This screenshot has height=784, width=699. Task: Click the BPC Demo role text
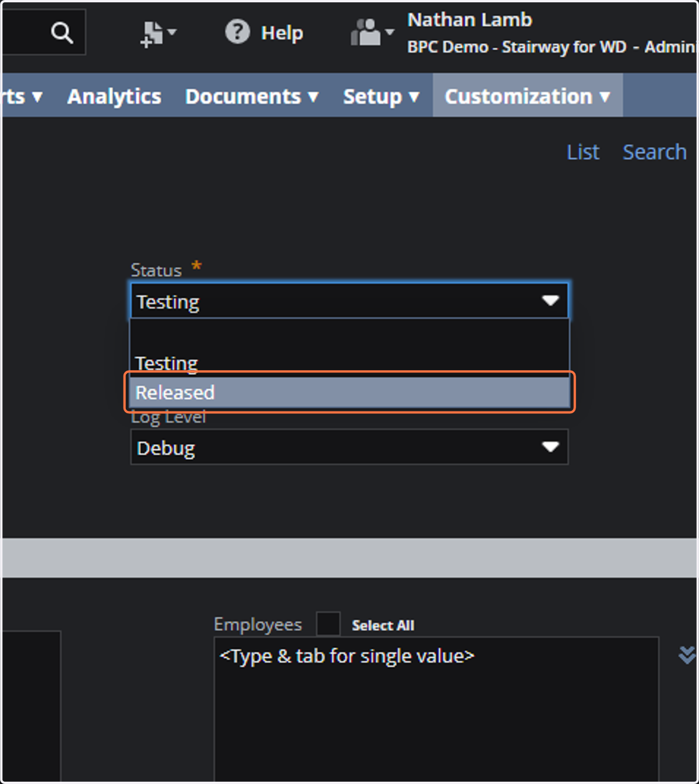coord(551,47)
